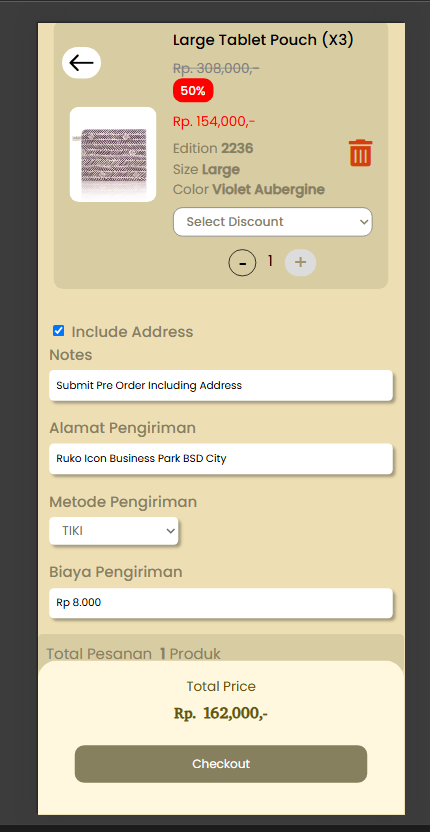Focus the Alamat Pengiriman address field
The image size is (430, 832).
pos(221,458)
